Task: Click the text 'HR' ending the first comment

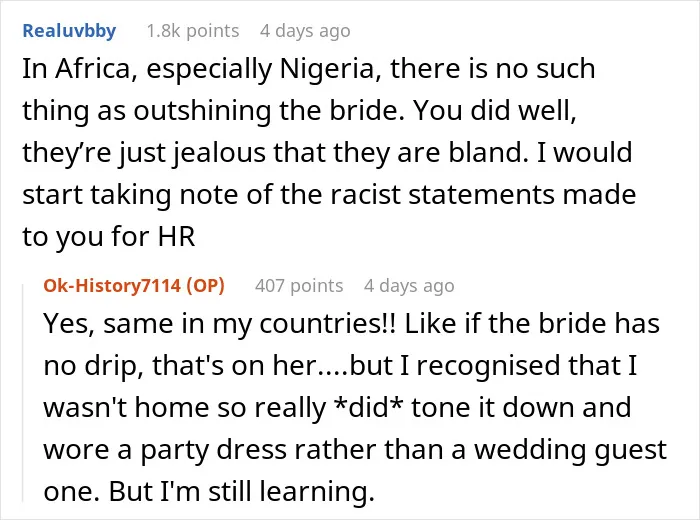Action: (176, 236)
